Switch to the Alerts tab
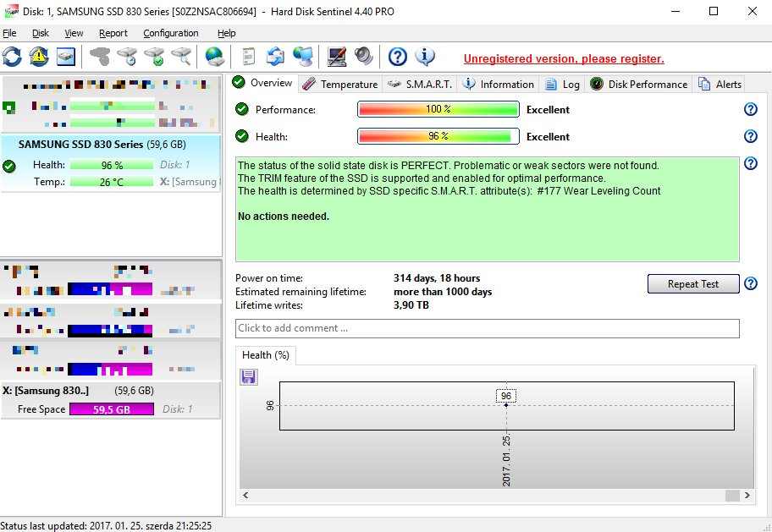This screenshot has height=532, width=772. [x=720, y=84]
